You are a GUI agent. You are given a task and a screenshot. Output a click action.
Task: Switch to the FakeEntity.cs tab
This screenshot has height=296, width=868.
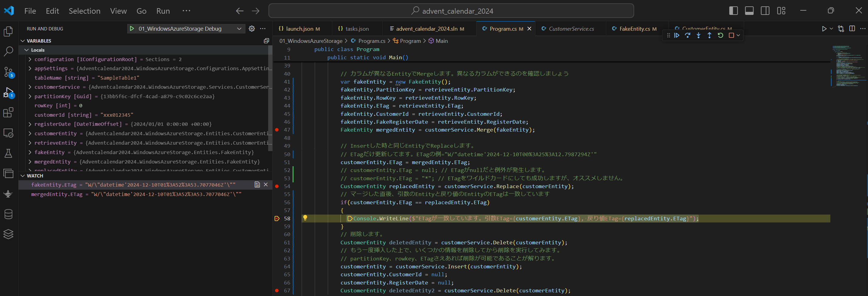tap(634, 29)
